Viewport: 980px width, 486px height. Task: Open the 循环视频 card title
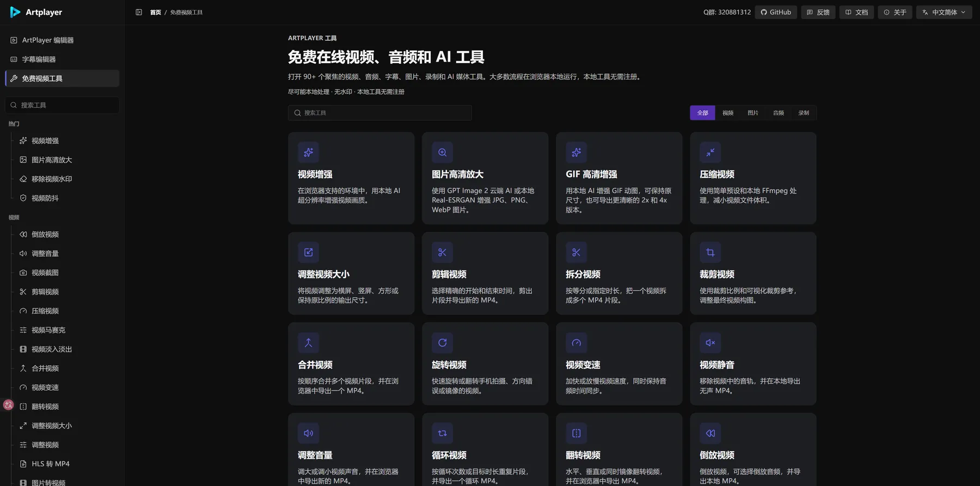pyautogui.click(x=449, y=456)
